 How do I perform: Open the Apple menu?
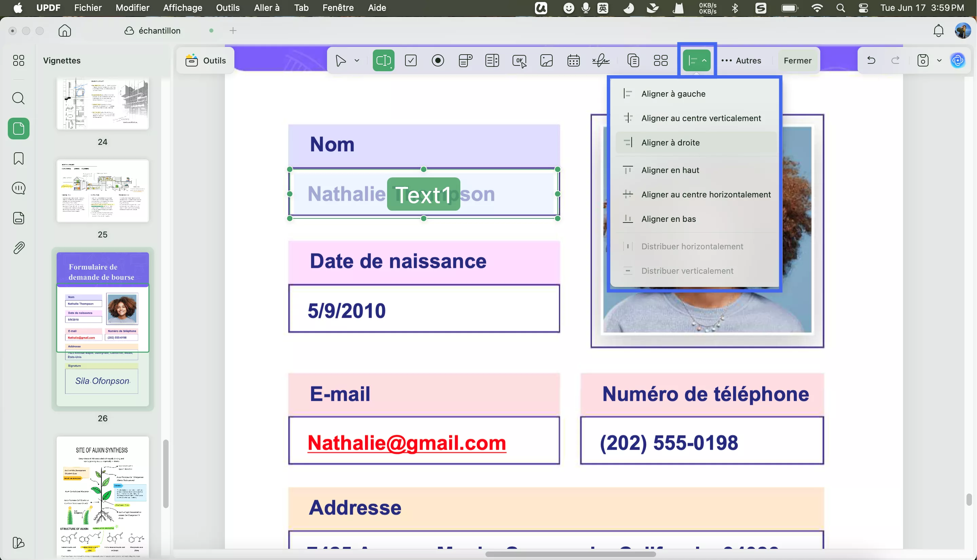pos(18,8)
